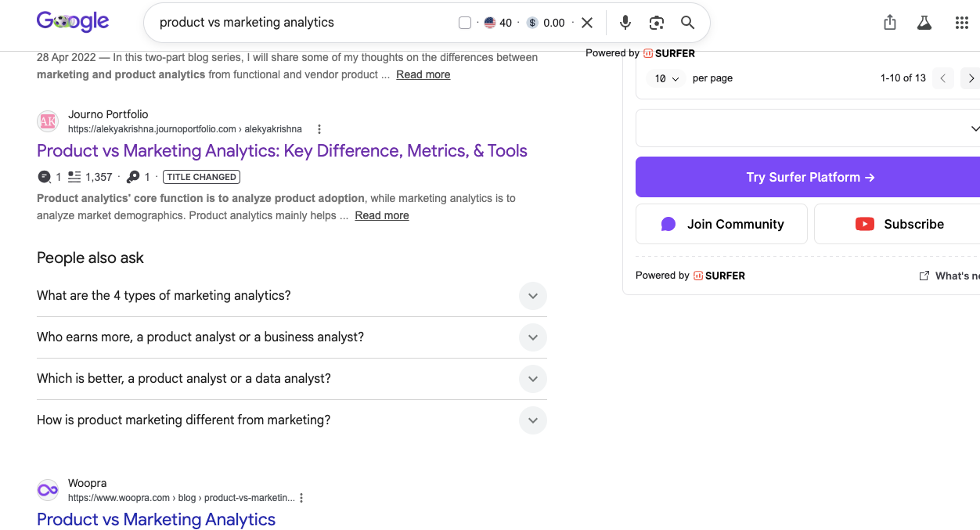Click the share icon in header
980x530 pixels.
click(890, 23)
